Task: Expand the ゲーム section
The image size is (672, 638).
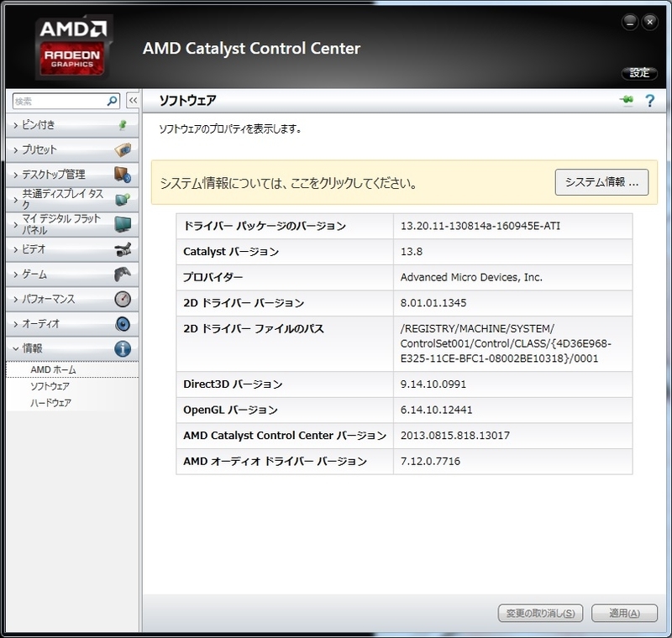Action: pyautogui.click(x=72, y=274)
